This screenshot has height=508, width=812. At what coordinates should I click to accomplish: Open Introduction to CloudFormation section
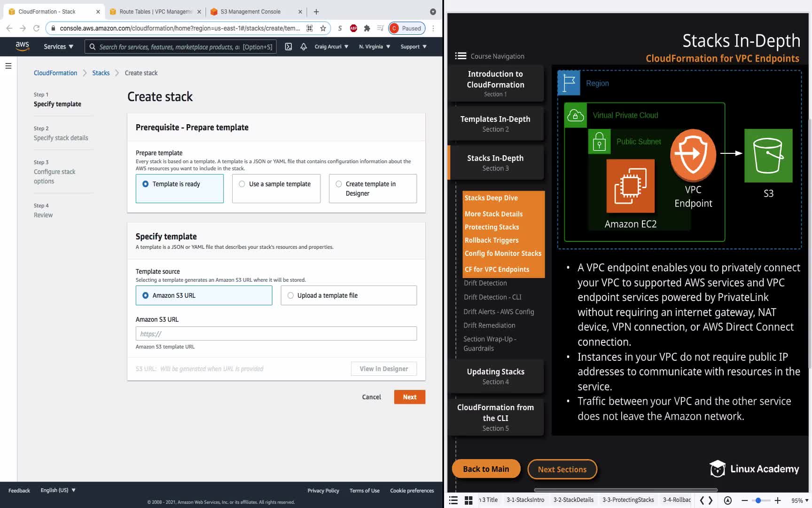[495, 83]
